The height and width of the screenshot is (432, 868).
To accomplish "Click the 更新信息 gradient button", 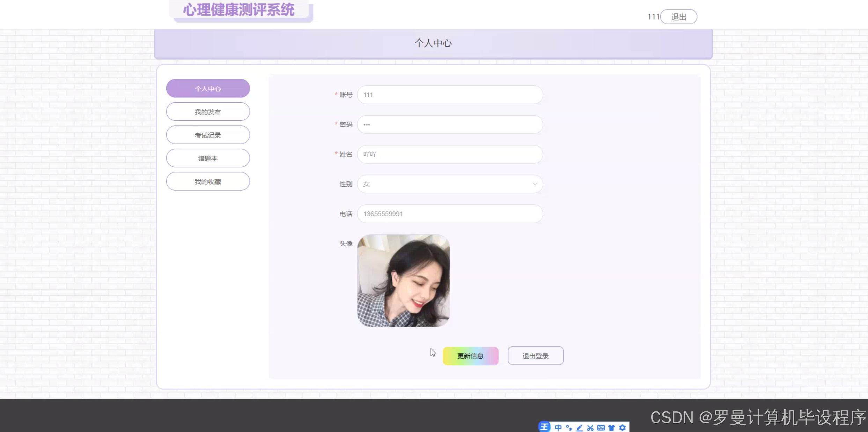I will [470, 356].
